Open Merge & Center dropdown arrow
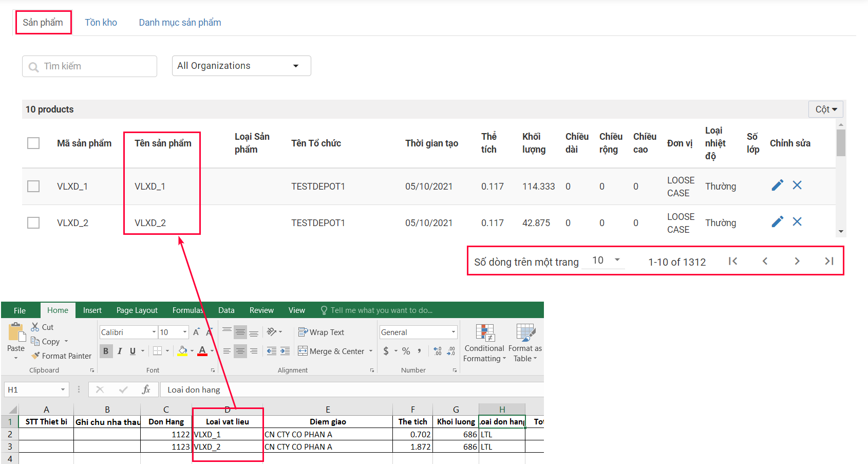 point(370,351)
